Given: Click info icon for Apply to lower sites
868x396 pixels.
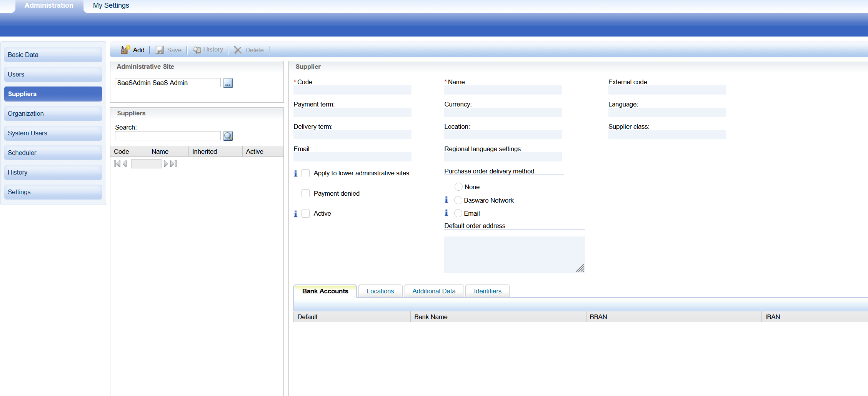Looking at the screenshot, I should point(295,173).
